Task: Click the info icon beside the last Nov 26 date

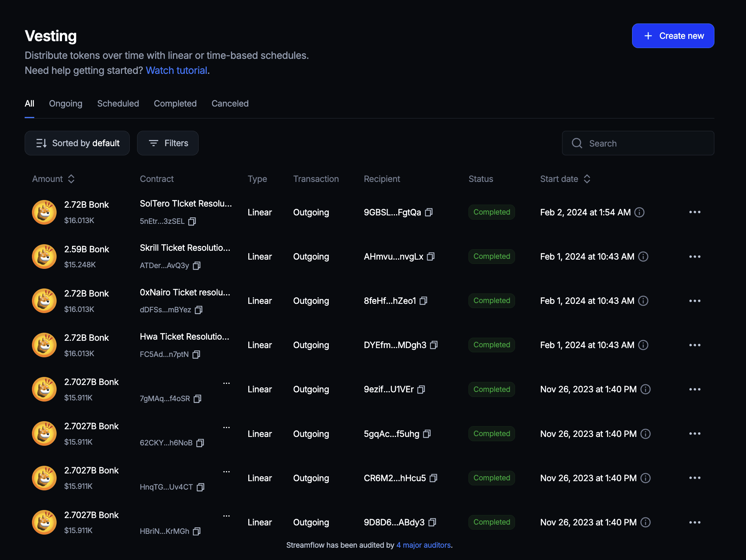Action: click(646, 522)
